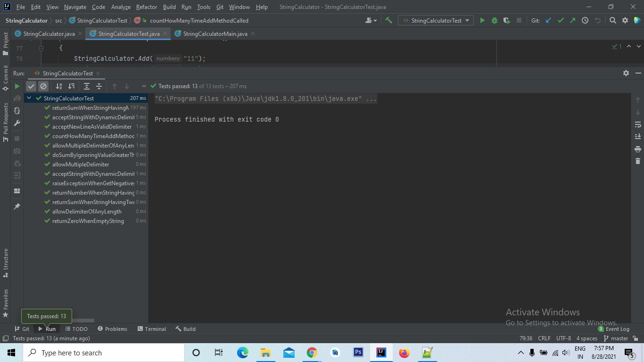
Task: Select the countHowManyTimeAddMethodCalled test
Action: click(92, 136)
